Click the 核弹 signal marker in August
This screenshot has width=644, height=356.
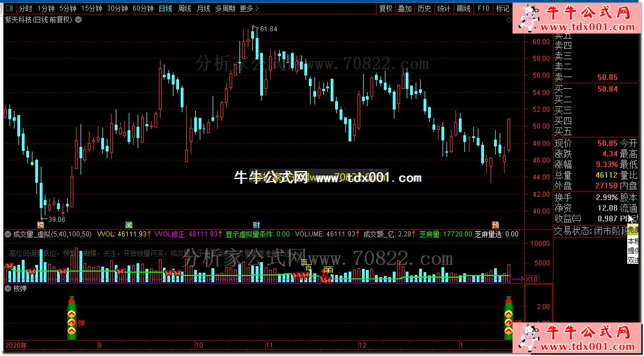pos(72,318)
